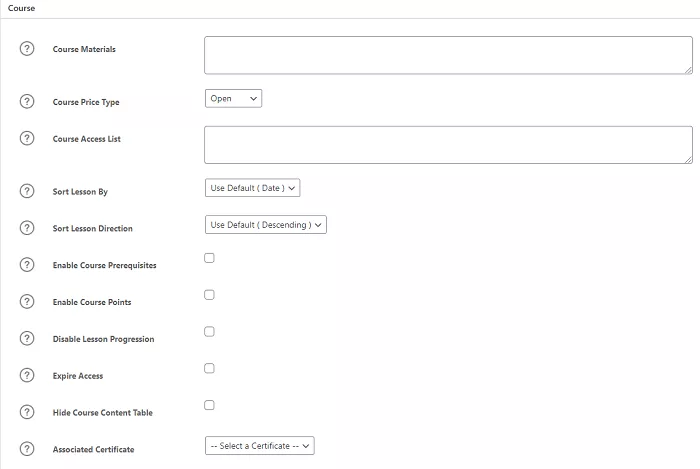
Task: Click help icon for Expire Access
Action: tap(27, 375)
